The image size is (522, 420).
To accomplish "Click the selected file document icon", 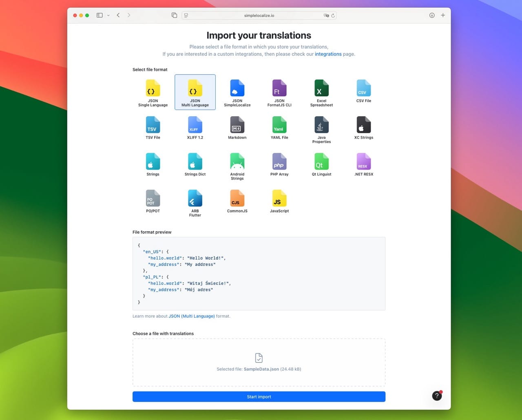I will point(259,358).
